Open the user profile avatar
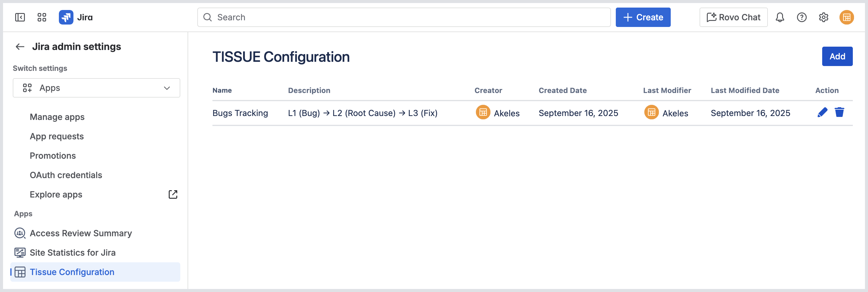 point(846,17)
